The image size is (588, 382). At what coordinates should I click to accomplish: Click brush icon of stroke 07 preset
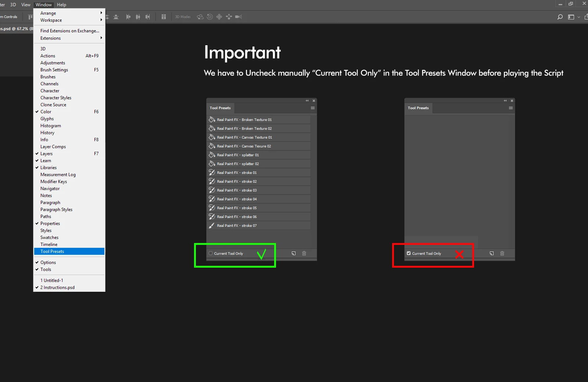(212, 225)
